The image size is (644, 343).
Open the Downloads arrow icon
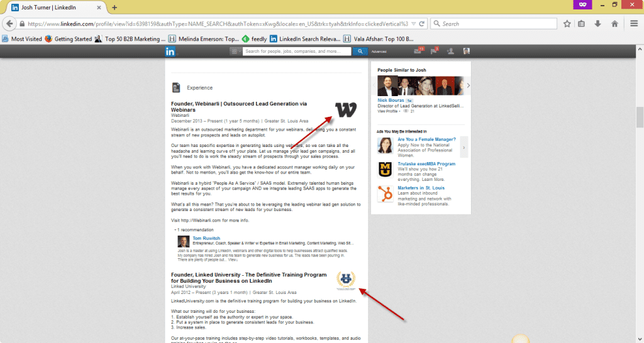tap(597, 24)
